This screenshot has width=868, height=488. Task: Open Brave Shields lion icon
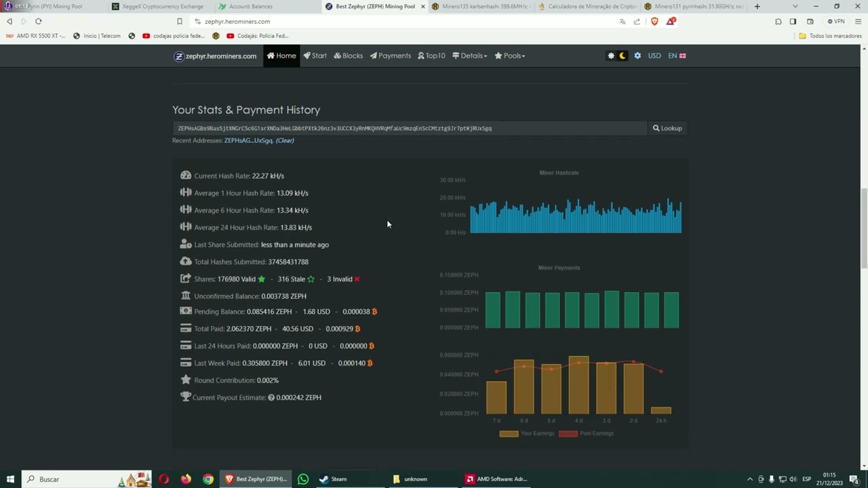point(654,22)
